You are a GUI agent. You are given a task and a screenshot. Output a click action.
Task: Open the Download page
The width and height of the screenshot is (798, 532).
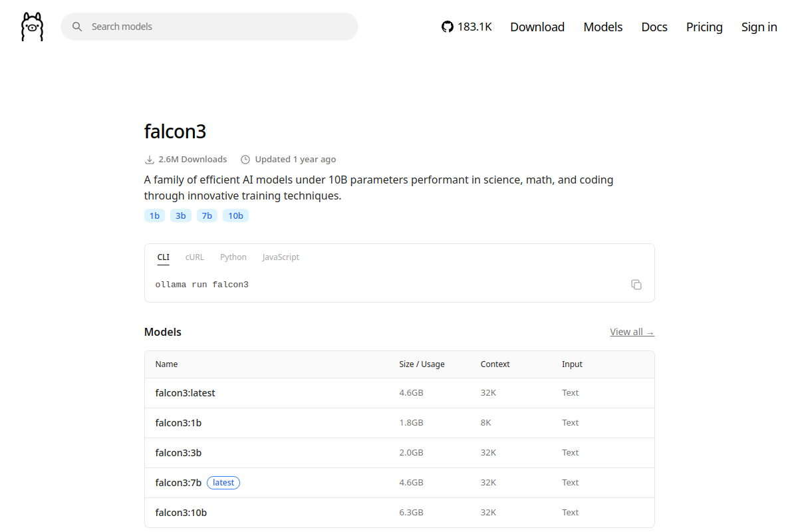[x=537, y=27]
